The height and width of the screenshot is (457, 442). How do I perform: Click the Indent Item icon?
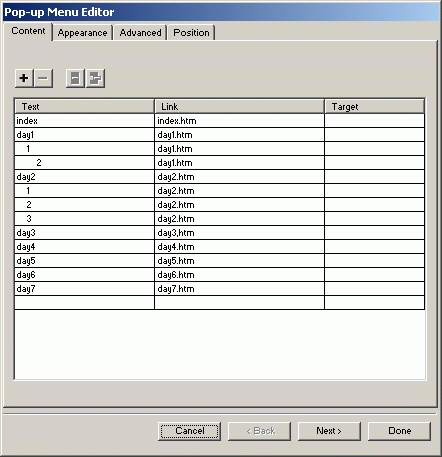coord(95,78)
